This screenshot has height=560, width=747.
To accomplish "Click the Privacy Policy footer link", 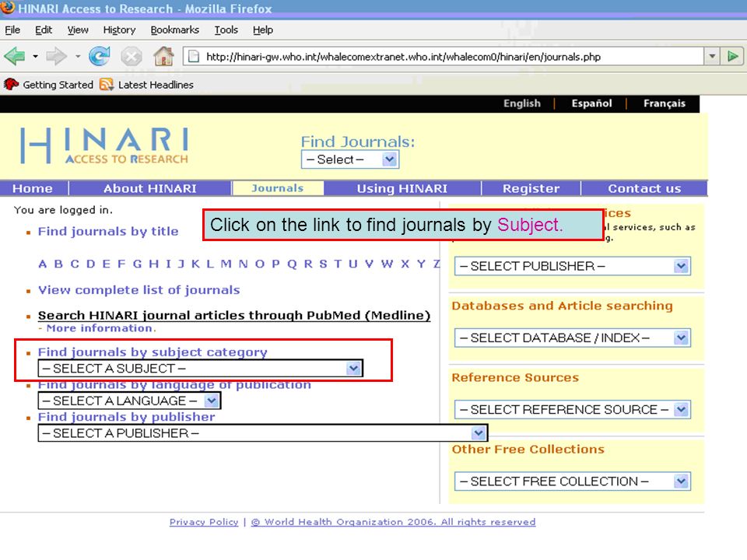I will point(204,522).
